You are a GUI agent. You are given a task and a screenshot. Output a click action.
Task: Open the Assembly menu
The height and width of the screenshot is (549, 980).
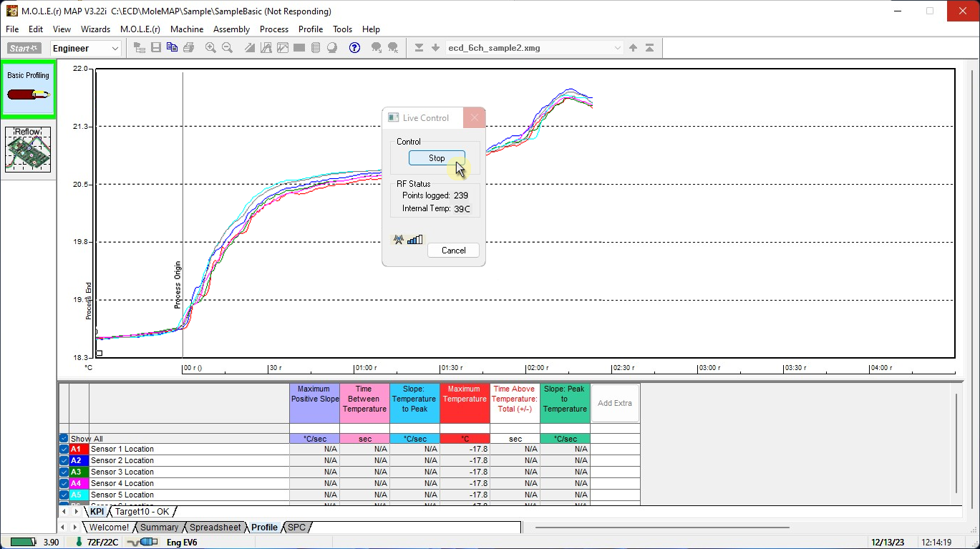tap(231, 29)
